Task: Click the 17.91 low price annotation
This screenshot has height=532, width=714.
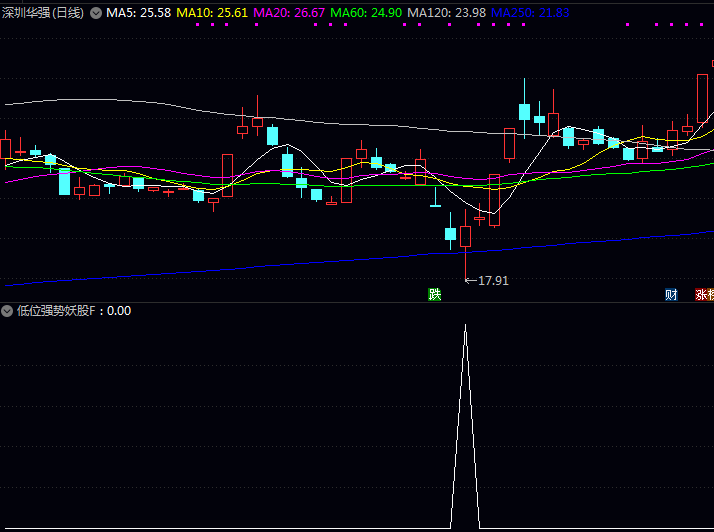Action: (493, 281)
